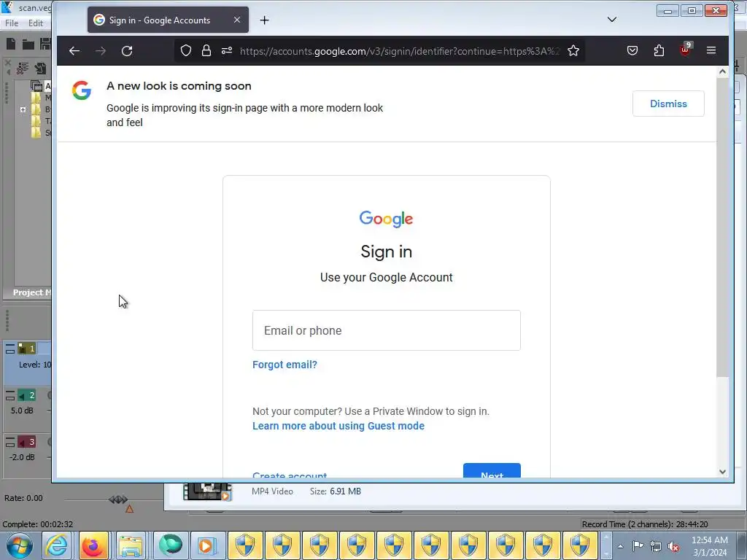Dismiss the new look notification
This screenshot has width=747, height=560.
point(668,104)
